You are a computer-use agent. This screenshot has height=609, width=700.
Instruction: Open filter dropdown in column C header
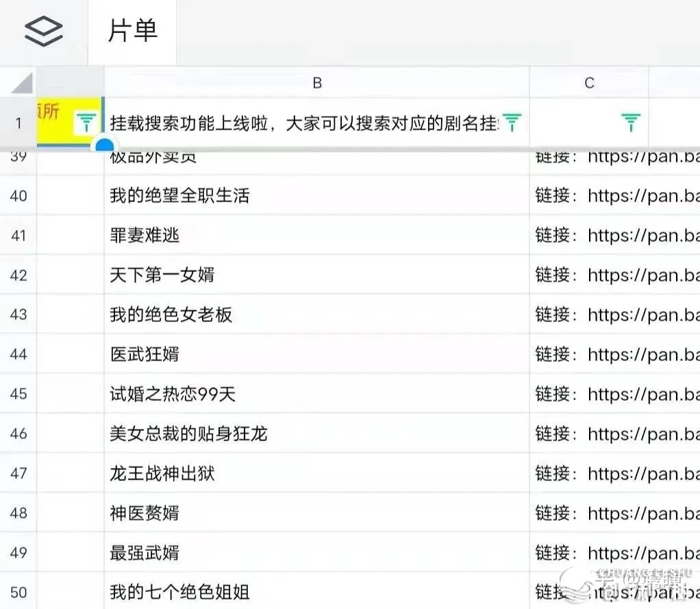point(631,123)
